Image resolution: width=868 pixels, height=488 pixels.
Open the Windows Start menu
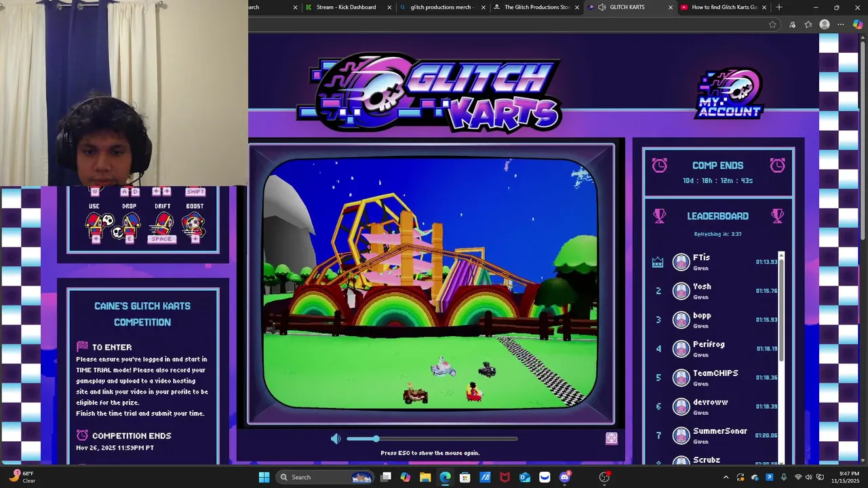[x=264, y=477]
